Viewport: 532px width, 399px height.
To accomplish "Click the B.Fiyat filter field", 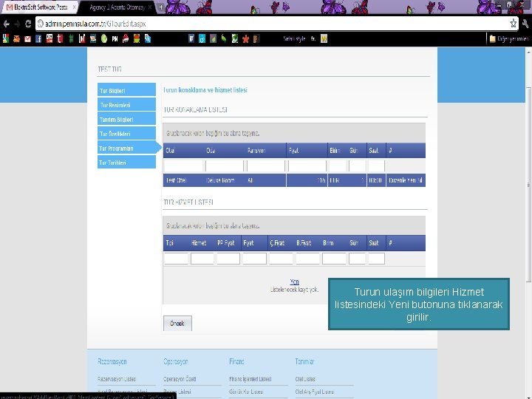I will coord(307,259).
